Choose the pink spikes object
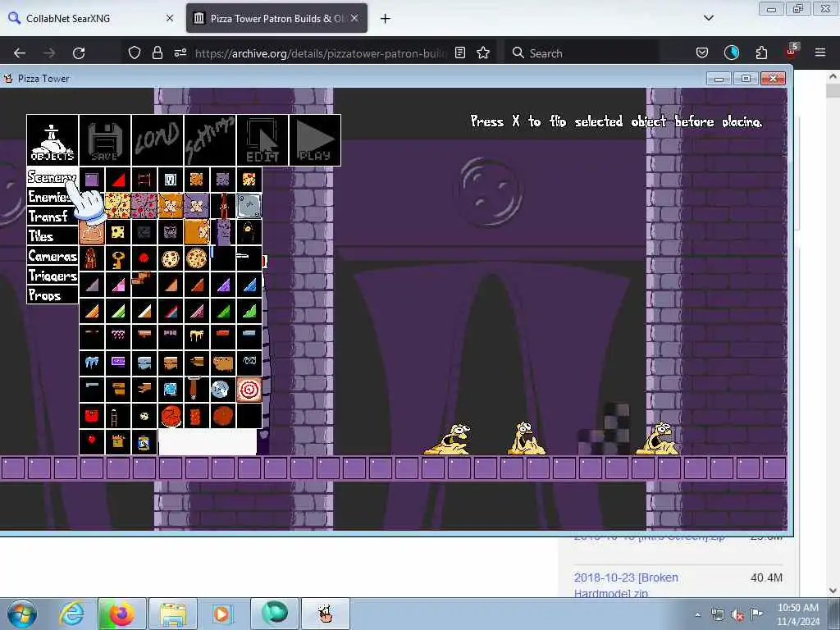This screenshot has height=630, width=840. [118, 337]
